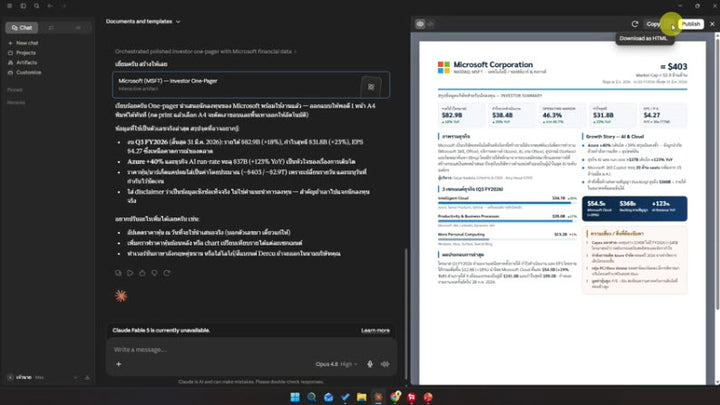This screenshot has width=720, height=405.
Task: Open the Microsoft (MSFT) Investor One-Pager artifact card
Action: tap(251, 84)
